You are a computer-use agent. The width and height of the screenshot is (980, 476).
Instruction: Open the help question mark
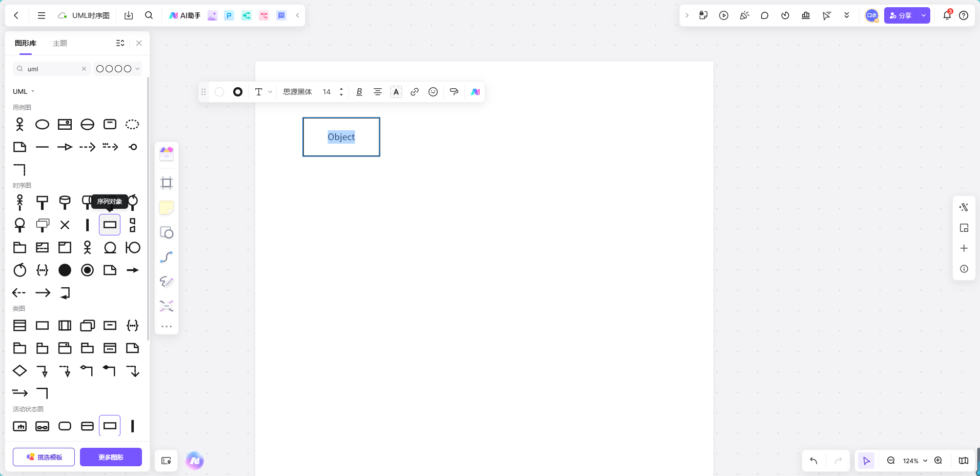click(964, 15)
